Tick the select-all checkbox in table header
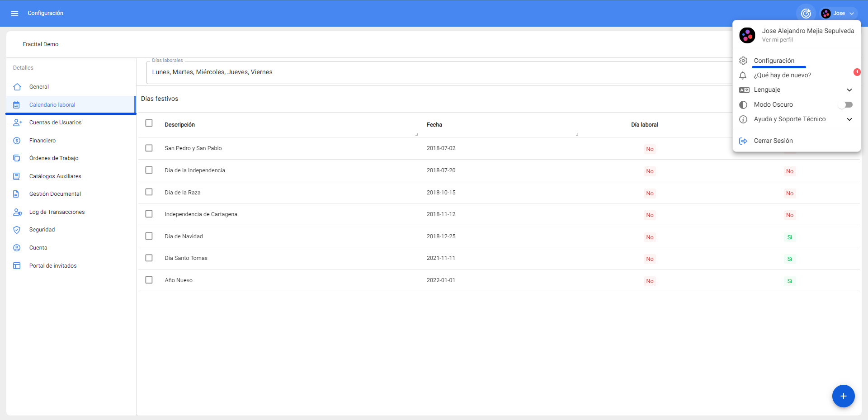This screenshot has height=420, width=868. click(149, 123)
